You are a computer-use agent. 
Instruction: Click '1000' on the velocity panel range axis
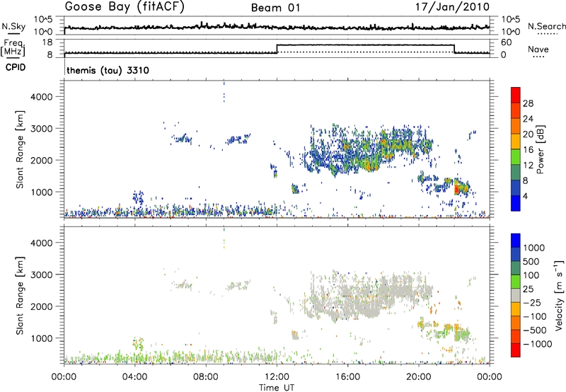tap(41, 338)
